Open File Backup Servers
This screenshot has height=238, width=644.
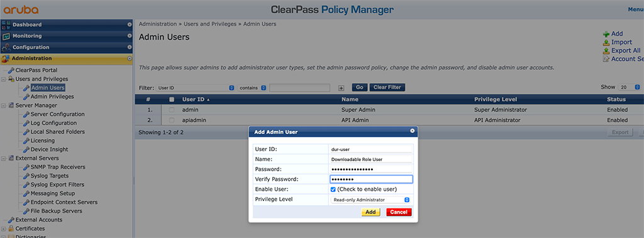[x=56, y=211]
